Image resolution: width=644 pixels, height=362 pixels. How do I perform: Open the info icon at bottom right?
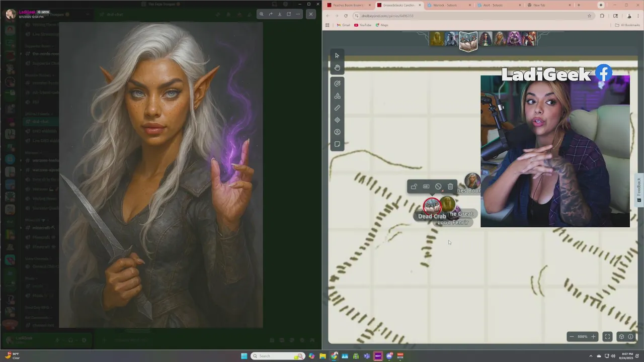click(x=630, y=336)
